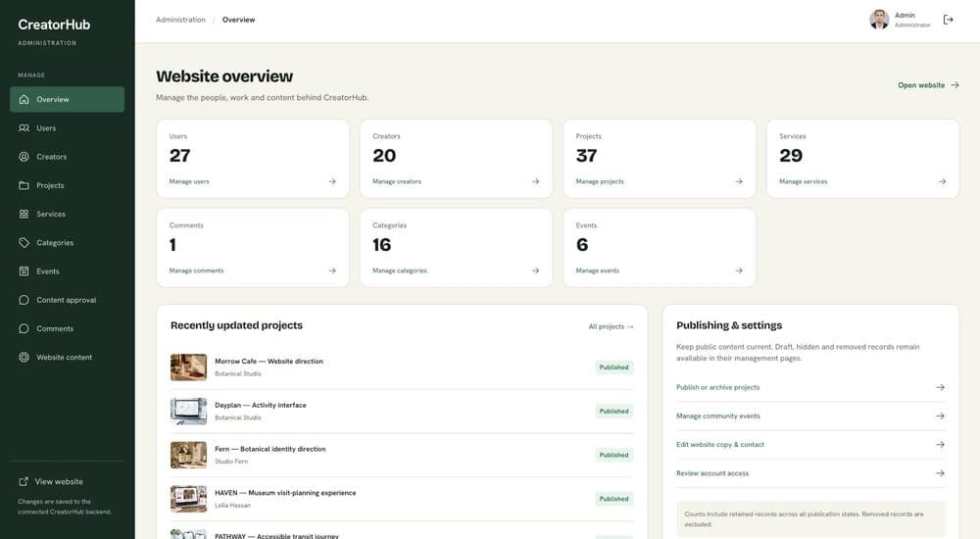Click Manage services link
Viewport: 980px width, 539px height.
click(804, 181)
